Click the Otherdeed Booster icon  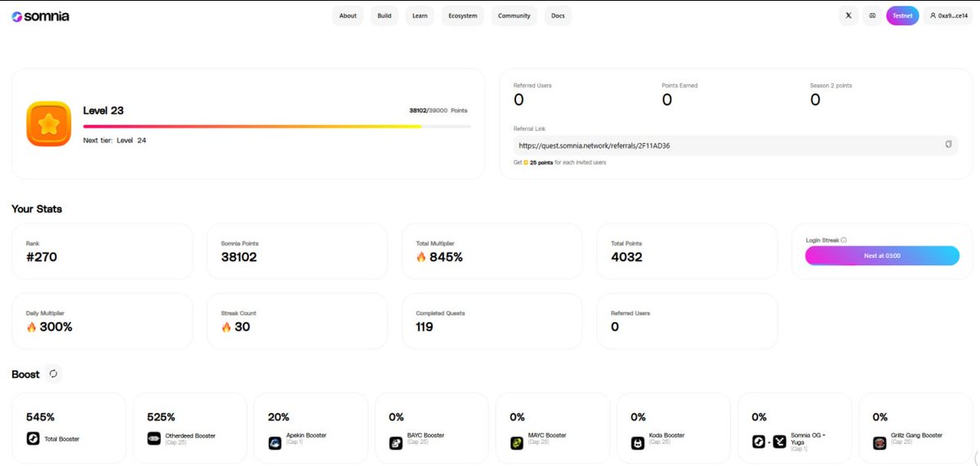tap(154, 438)
